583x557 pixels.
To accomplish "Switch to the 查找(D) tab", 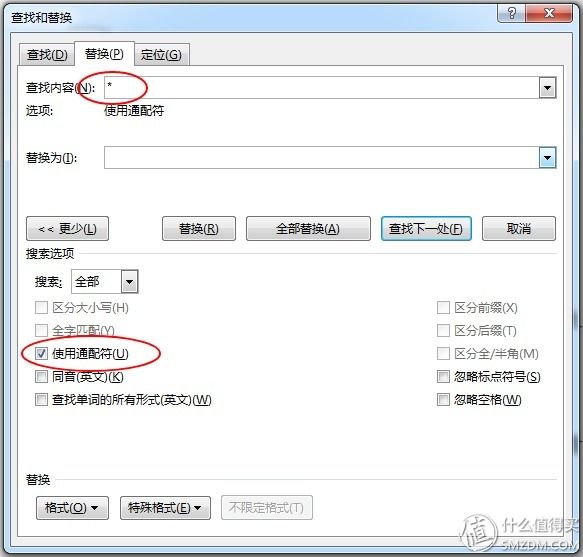I will point(47,55).
